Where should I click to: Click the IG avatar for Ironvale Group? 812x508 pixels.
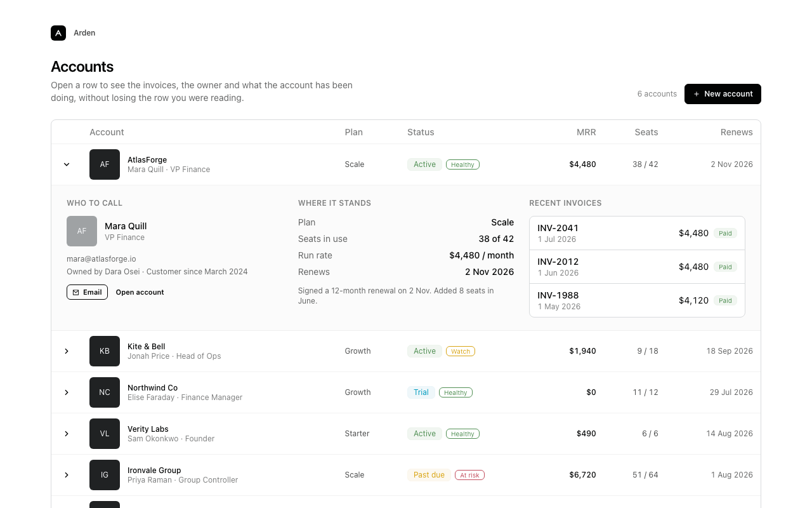[105, 475]
